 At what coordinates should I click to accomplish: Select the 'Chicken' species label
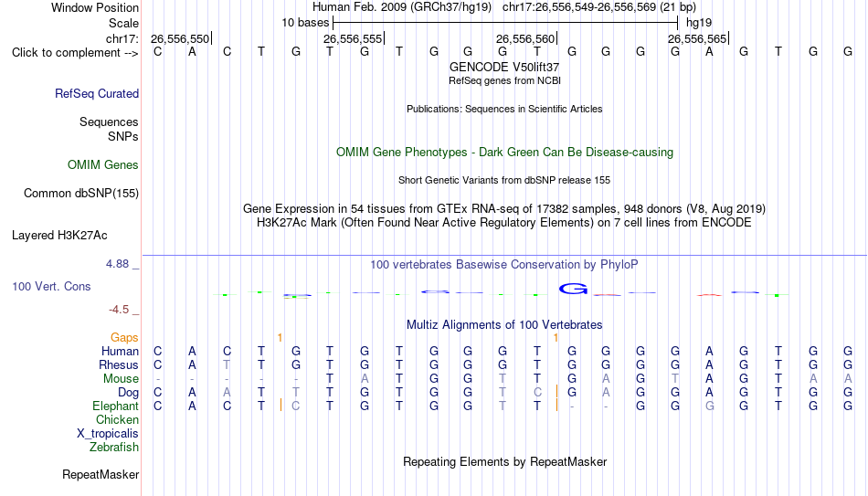coord(117,419)
